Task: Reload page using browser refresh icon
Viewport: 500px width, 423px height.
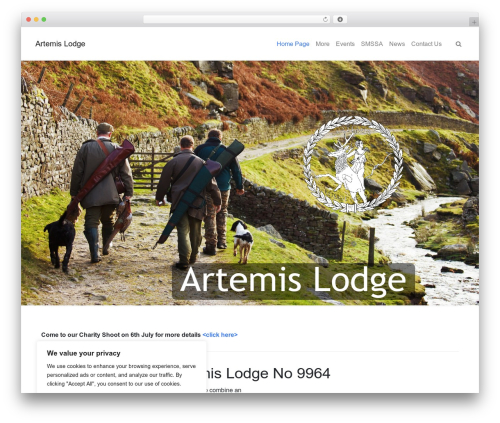Action: 325,19
